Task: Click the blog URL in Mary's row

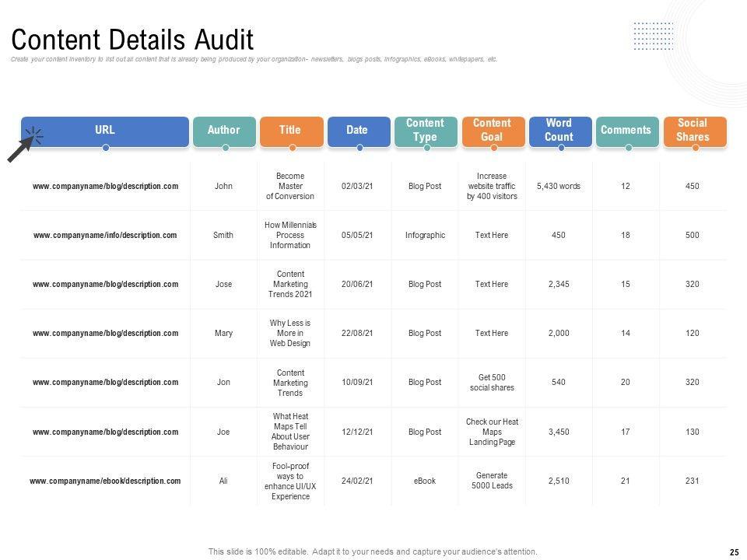Action: 105,334
